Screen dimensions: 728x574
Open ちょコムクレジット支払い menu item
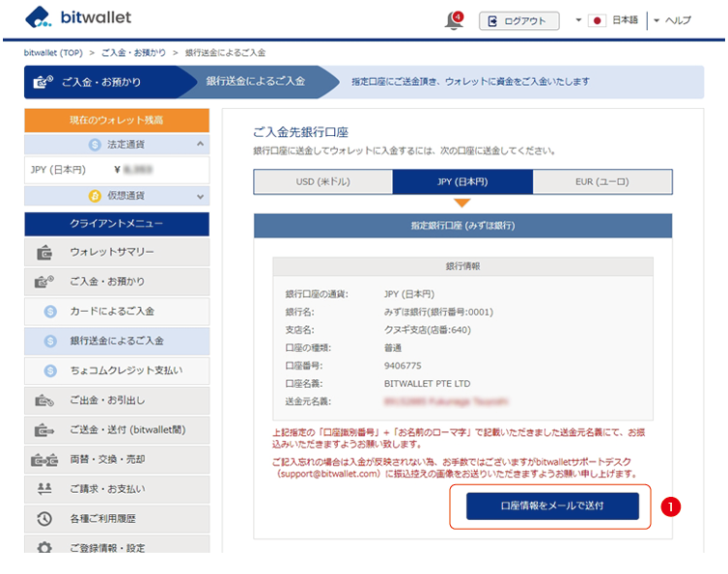click(x=117, y=370)
